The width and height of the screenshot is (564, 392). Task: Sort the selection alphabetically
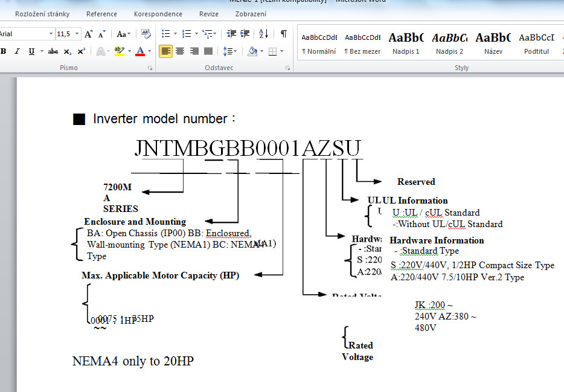click(263, 34)
